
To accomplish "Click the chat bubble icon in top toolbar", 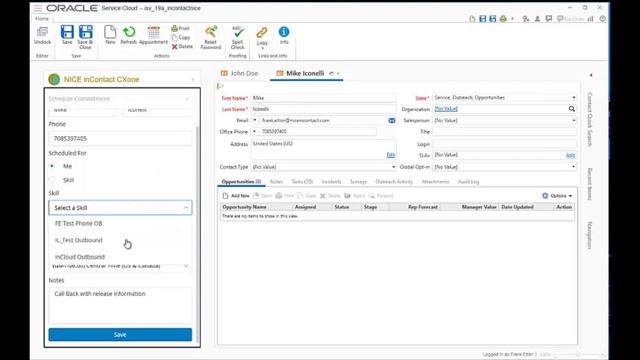I will pos(549,19).
